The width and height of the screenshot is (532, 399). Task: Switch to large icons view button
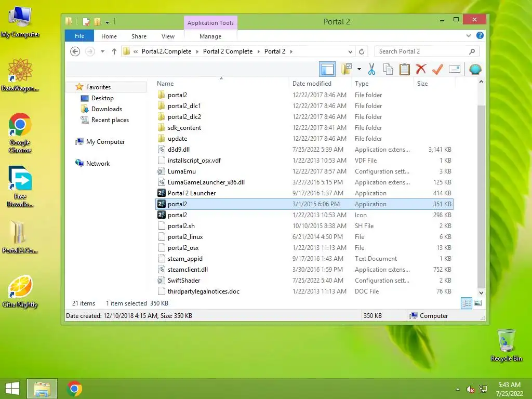[478, 303]
